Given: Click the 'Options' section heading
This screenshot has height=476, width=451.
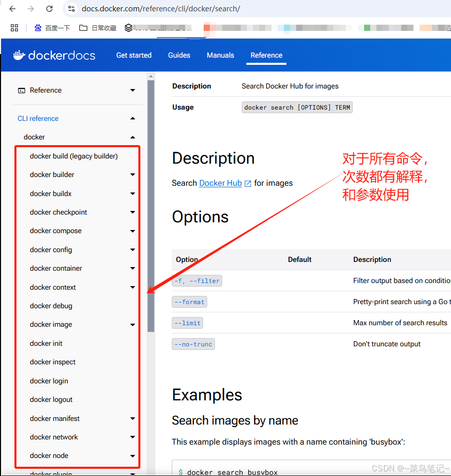Looking at the screenshot, I should (x=200, y=217).
